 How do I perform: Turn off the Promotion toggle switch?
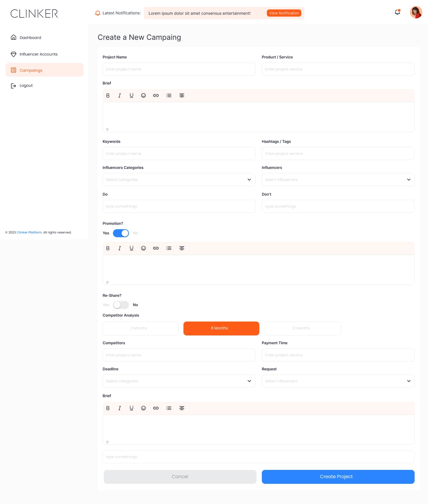pos(121,233)
